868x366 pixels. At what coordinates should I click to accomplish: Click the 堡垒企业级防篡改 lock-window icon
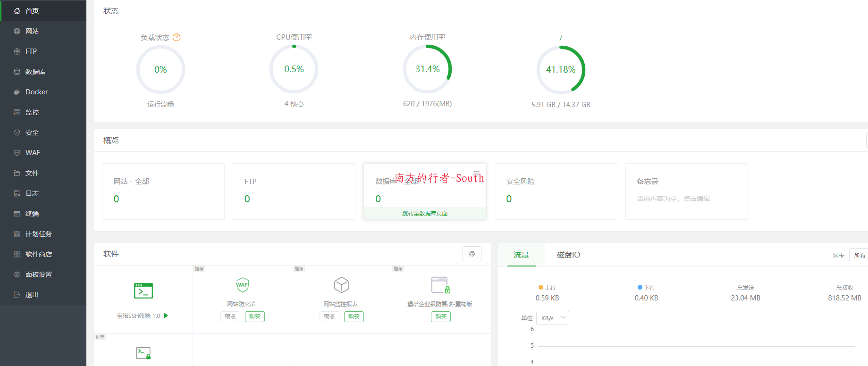click(x=441, y=285)
